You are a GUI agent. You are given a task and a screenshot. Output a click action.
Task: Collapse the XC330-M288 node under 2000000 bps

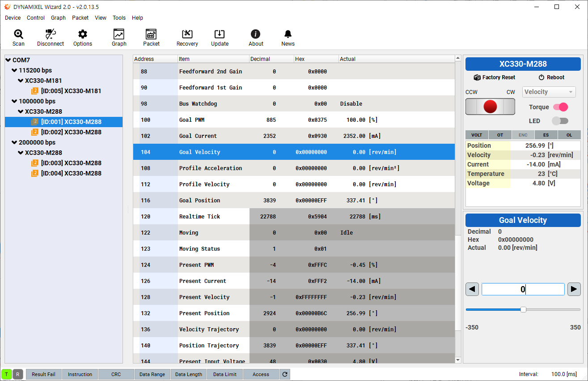pos(21,153)
